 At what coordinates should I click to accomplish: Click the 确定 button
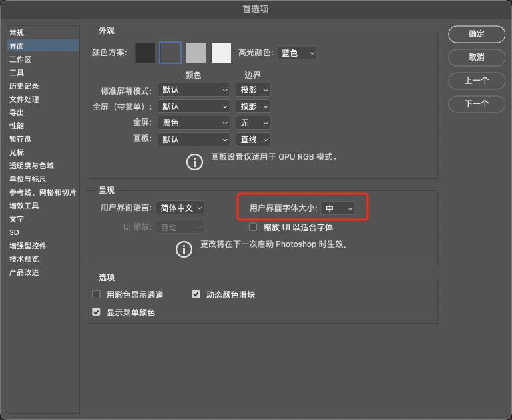477,34
